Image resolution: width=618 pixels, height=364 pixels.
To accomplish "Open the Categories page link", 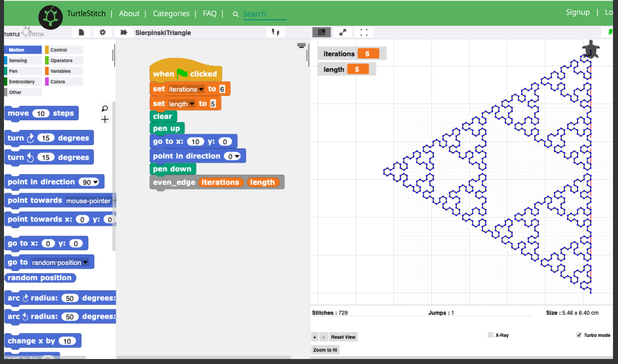I will point(171,13).
